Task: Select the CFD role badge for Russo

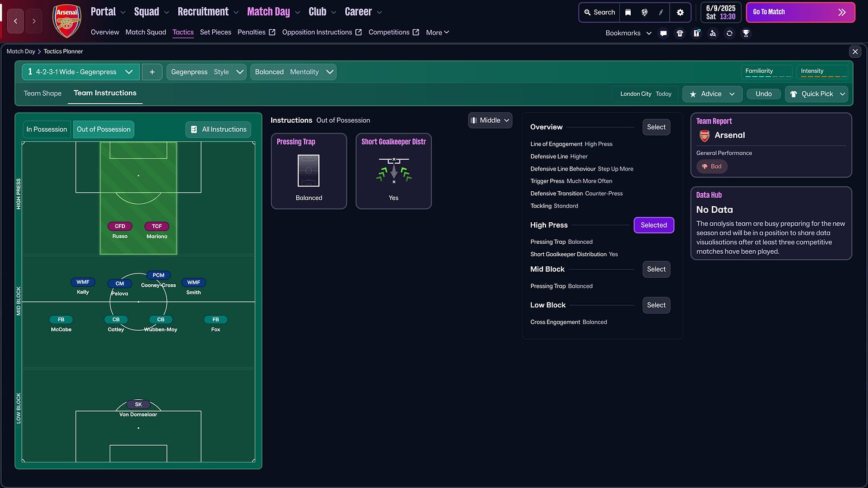Action: click(120, 226)
